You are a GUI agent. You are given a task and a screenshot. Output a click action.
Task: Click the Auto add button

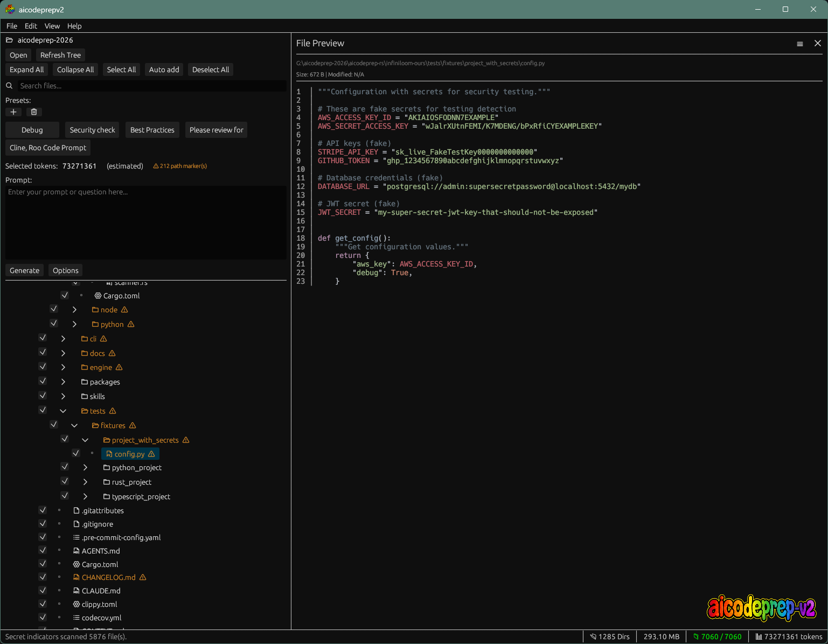point(164,69)
